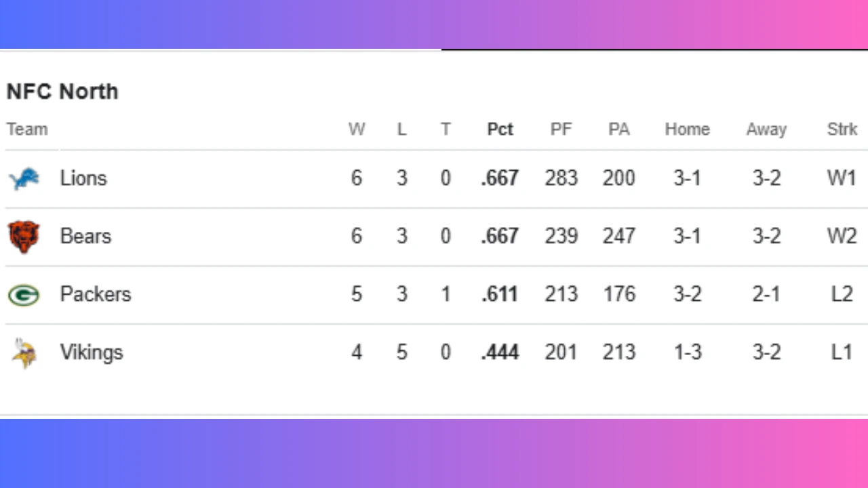Select the Packers L2 streak indicator
Screen dimensions: 868x488
tap(841, 294)
